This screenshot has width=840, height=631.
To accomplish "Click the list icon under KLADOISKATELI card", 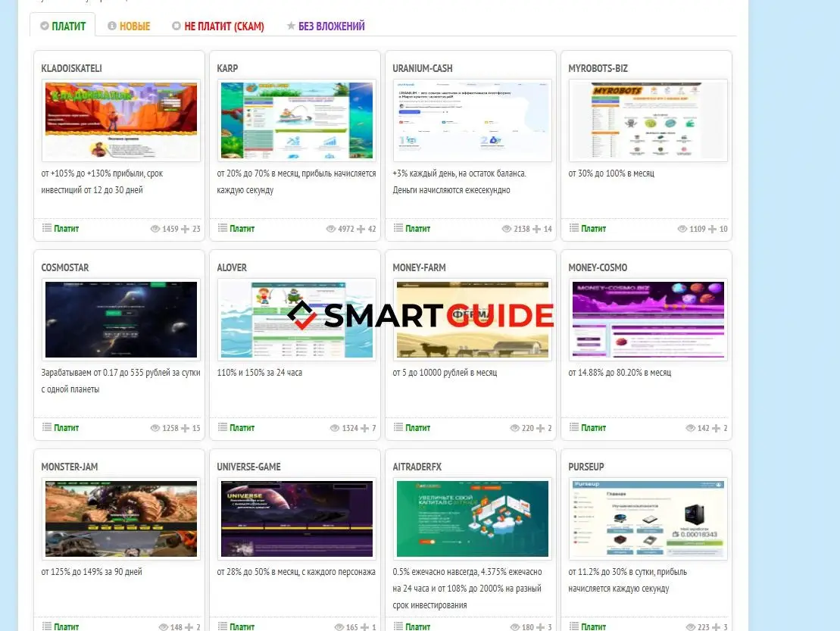I will pos(46,228).
